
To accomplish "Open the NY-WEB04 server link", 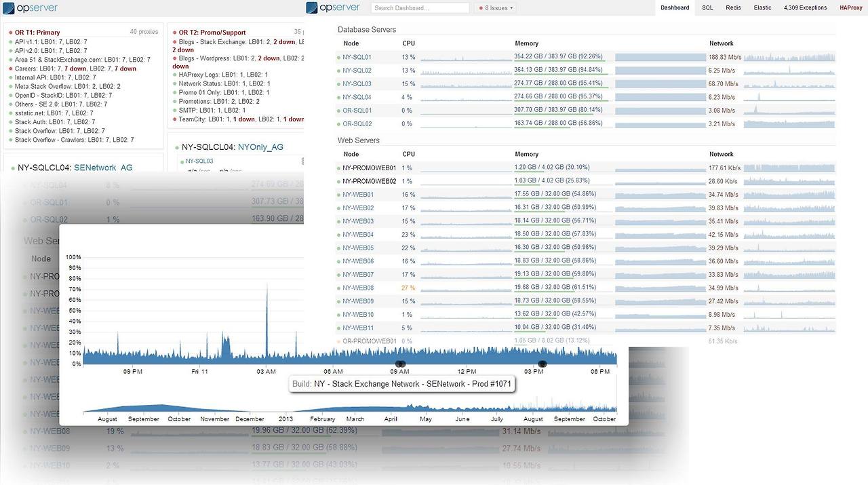I will [x=358, y=235].
